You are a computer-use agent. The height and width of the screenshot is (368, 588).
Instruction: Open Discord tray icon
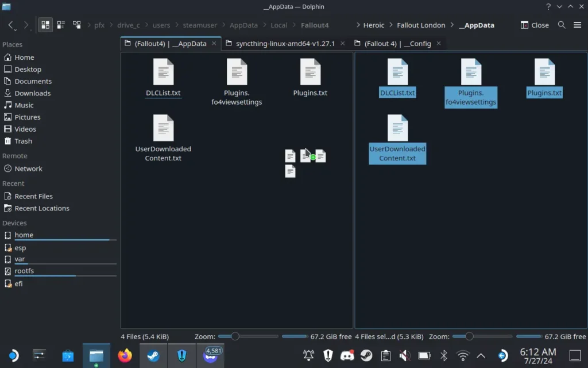click(x=347, y=355)
